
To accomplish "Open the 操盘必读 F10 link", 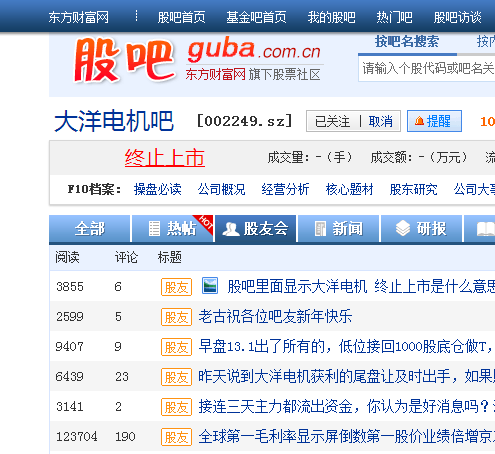I will tap(157, 189).
